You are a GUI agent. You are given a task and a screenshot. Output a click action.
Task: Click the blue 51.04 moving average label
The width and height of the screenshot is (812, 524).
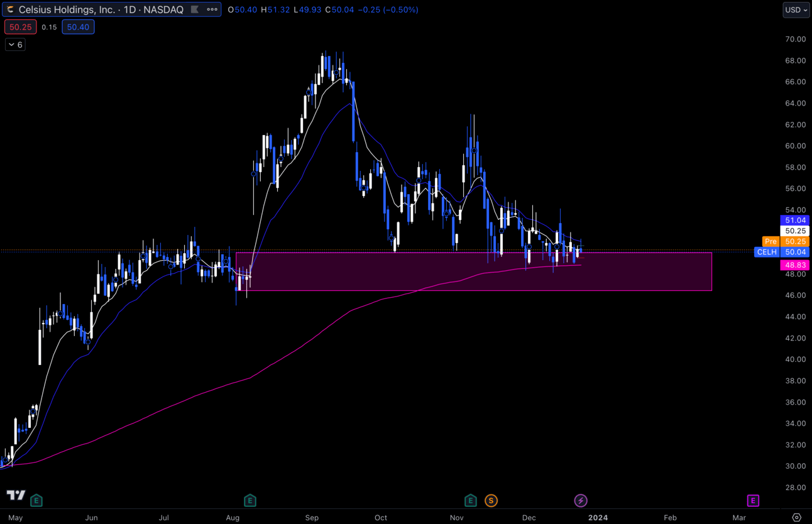(x=795, y=221)
